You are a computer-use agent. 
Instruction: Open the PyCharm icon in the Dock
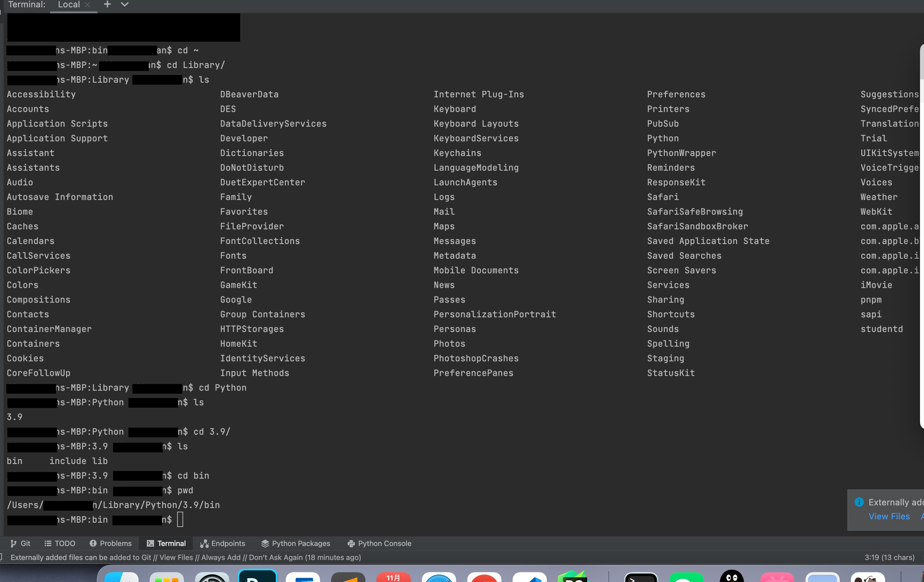(573, 577)
